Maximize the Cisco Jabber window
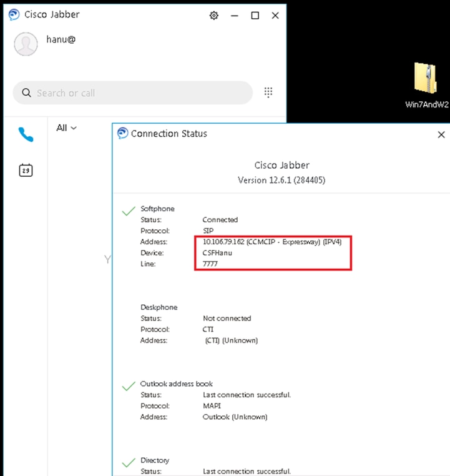Viewport: 450px width, 476px height. click(255, 16)
